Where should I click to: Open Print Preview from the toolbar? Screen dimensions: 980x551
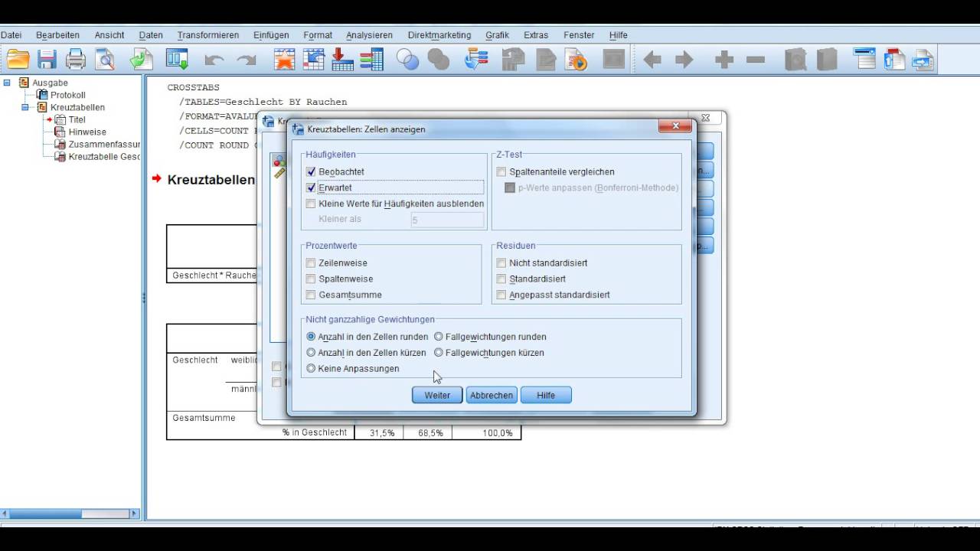click(x=105, y=60)
